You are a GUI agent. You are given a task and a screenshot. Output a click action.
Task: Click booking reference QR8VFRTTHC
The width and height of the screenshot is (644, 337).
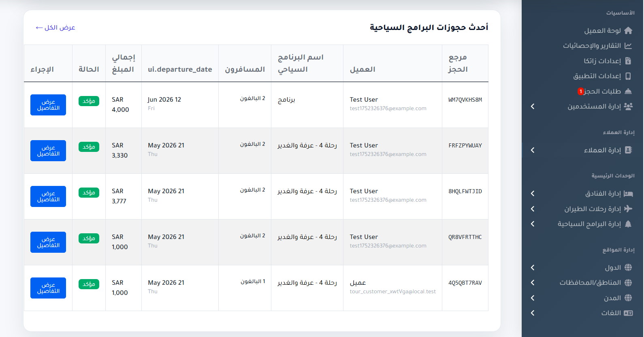465,237
